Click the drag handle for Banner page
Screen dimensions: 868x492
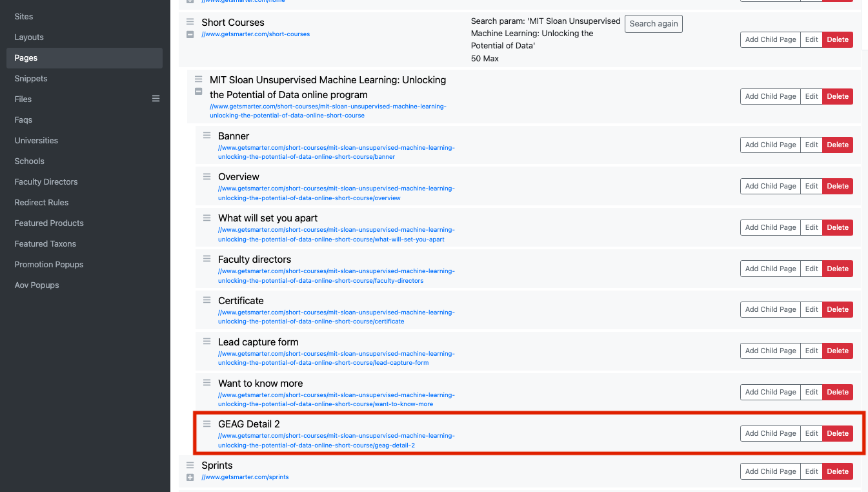tap(207, 136)
